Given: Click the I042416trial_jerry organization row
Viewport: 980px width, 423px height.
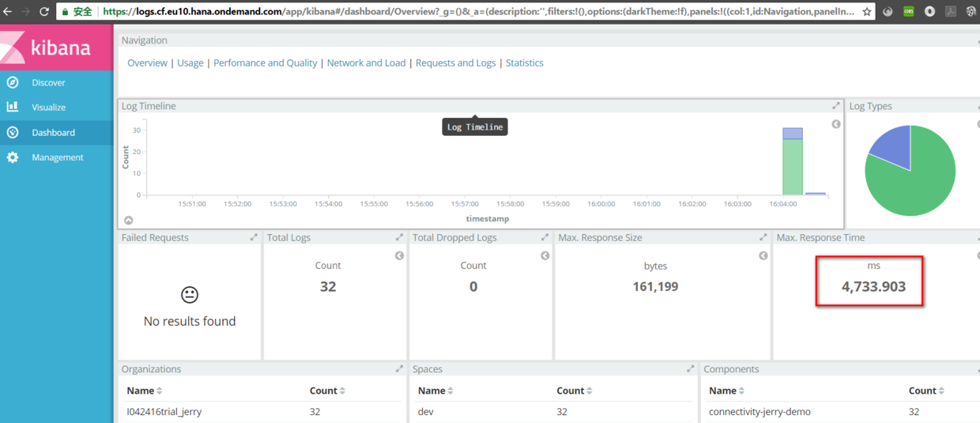Looking at the screenshot, I should (x=262, y=411).
